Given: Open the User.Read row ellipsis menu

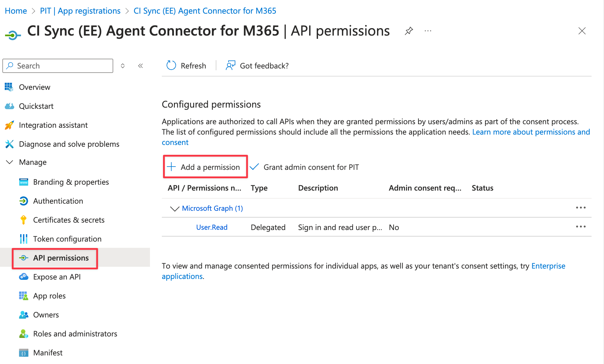Looking at the screenshot, I should [581, 227].
